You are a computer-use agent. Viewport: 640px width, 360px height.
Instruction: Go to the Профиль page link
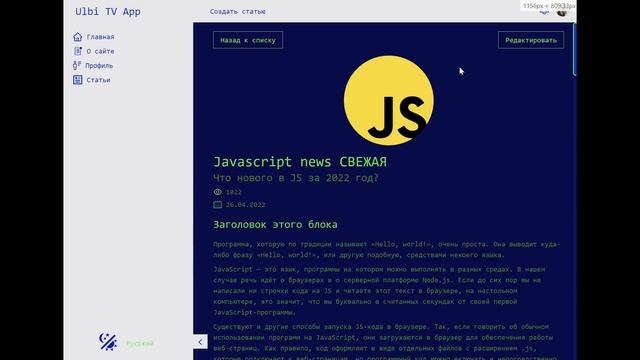(99, 65)
